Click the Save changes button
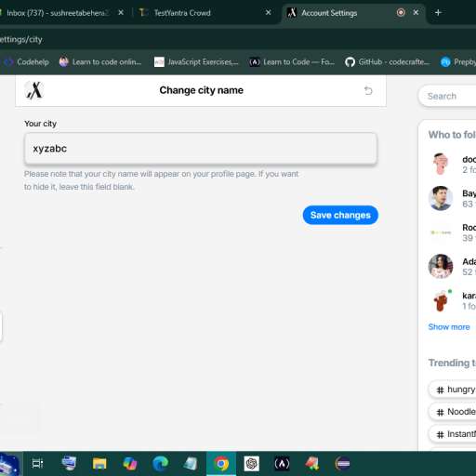This screenshot has height=476, width=476. tap(340, 215)
